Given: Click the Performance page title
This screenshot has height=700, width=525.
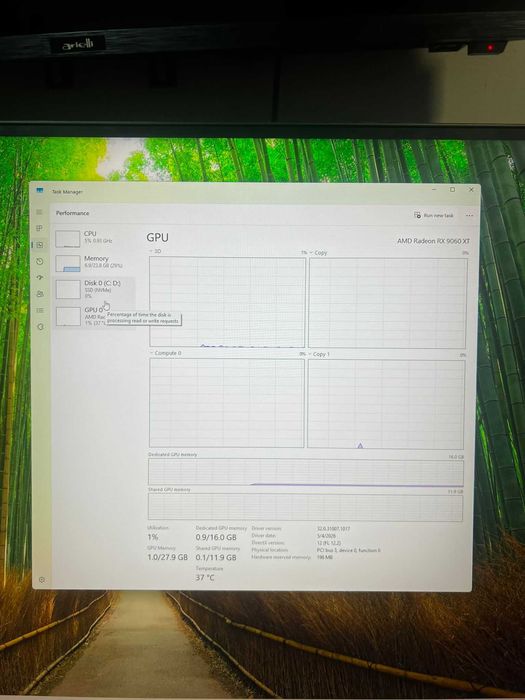Looking at the screenshot, I should click(x=72, y=213).
